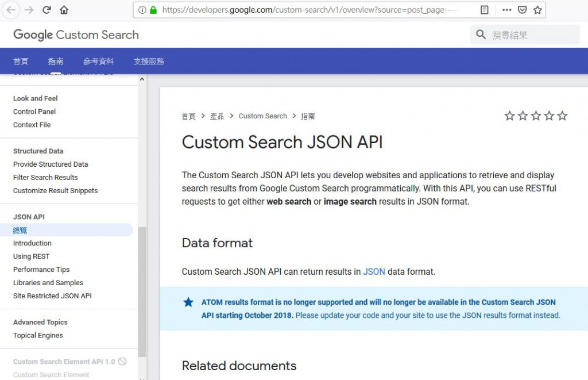Open Provide Structured Data page
Viewport: 588px width, 380px height.
(x=51, y=164)
